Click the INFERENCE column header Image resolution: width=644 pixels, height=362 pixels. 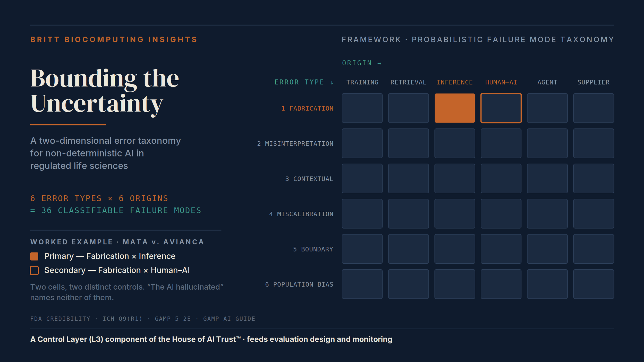[x=455, y=82]
